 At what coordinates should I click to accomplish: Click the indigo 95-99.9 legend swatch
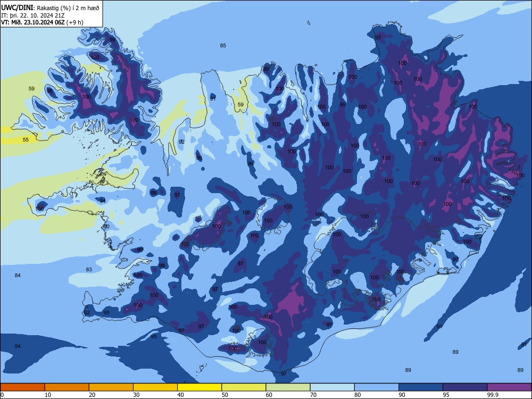(x=465, y=387)
